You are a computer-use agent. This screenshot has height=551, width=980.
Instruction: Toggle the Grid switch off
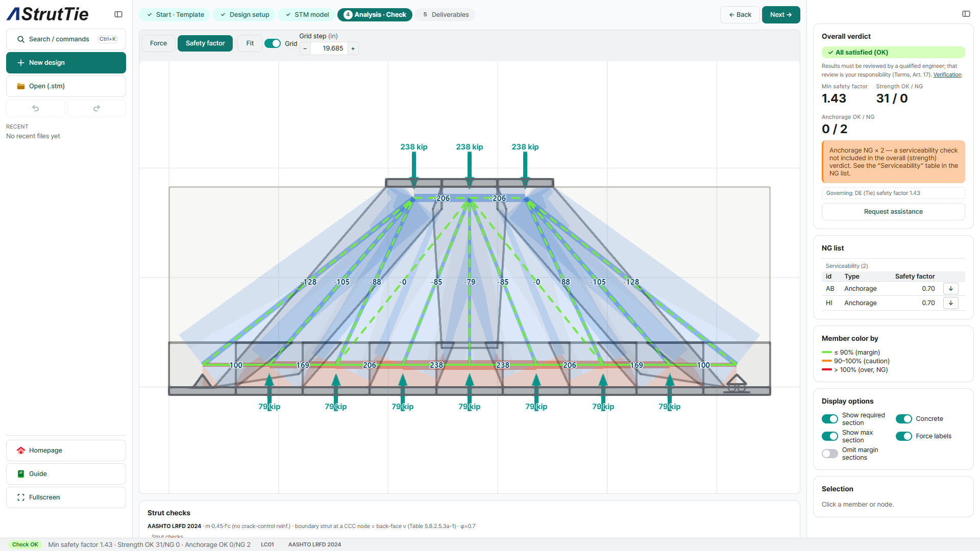pos(273,43)
